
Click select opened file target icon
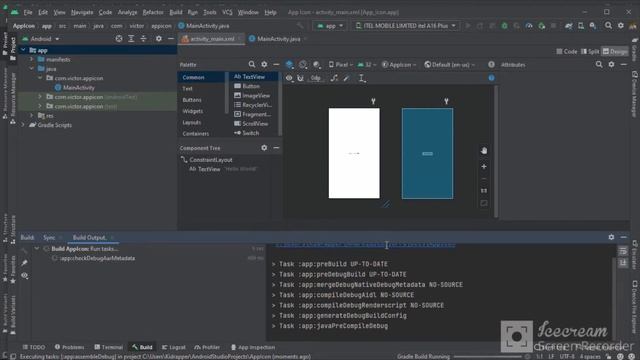(119, 39)
